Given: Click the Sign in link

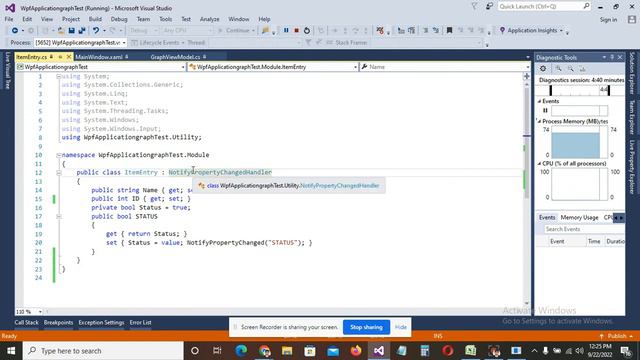Looking at the screenshot, I should tap(608, 19).
